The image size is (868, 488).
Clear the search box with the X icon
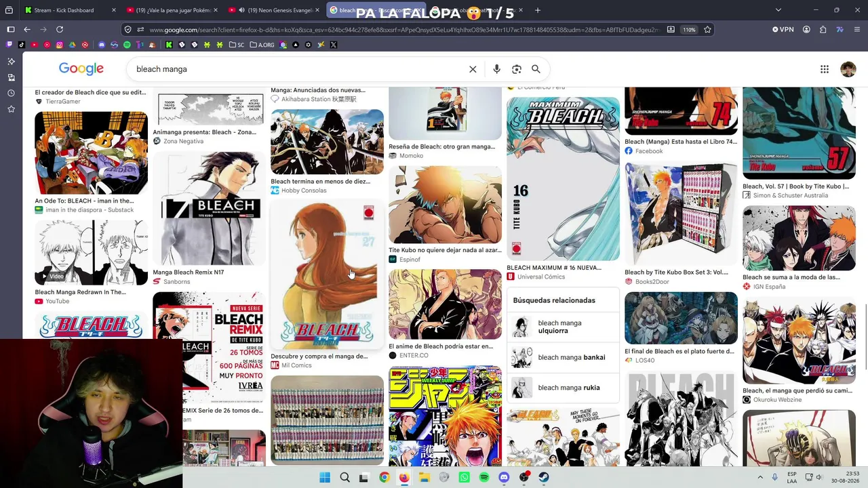point(473,69)
